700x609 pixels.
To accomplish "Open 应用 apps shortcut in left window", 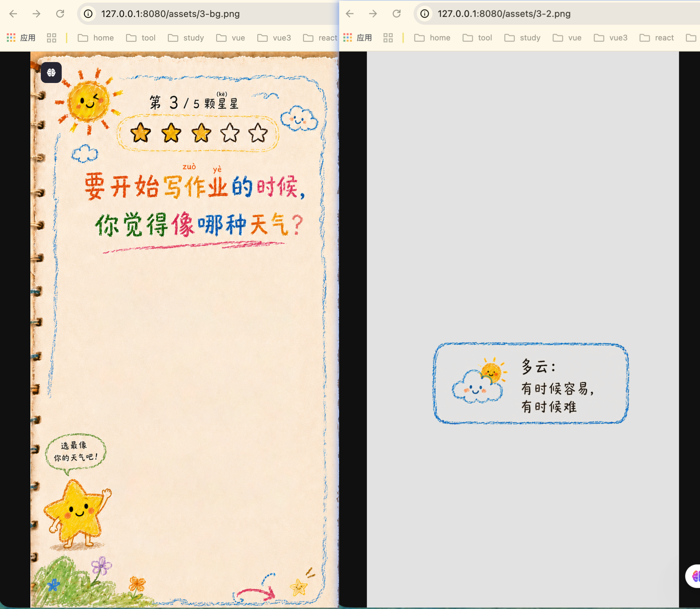I will coord(21,38).
